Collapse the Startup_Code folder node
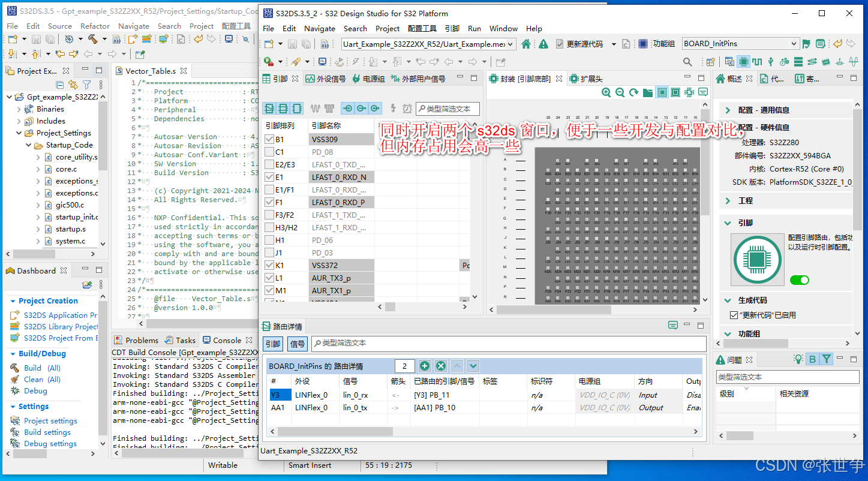The width and height of the screenshot is (868, 481). pyautogui.click(x=28, y=145)
